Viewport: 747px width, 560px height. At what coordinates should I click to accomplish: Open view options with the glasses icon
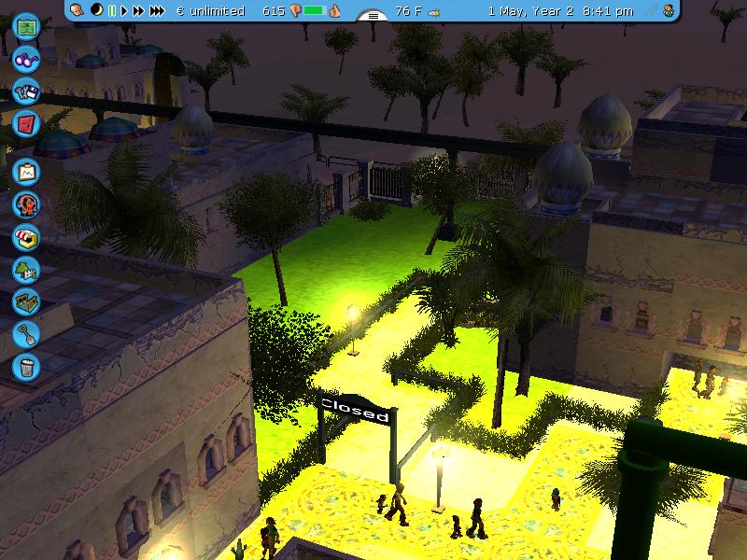click(26, 59)
